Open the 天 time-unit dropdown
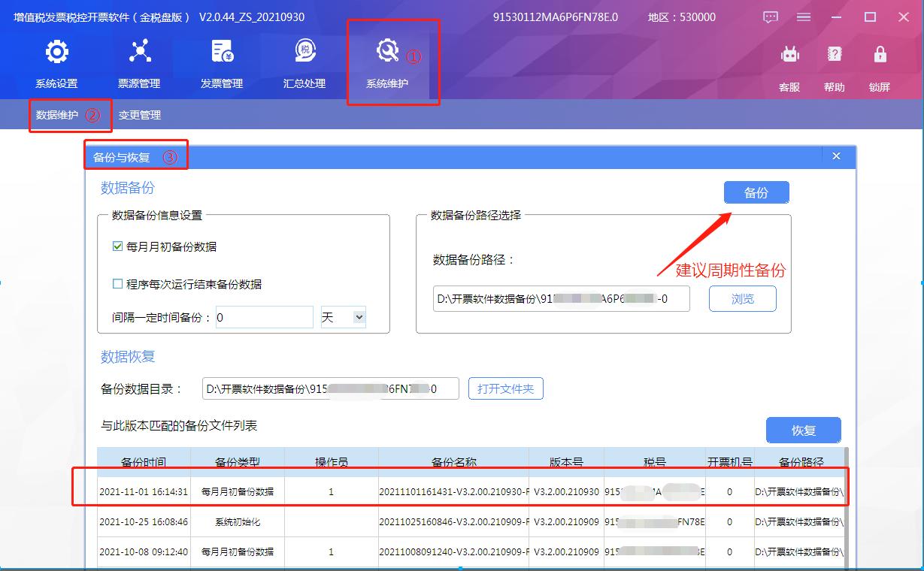 pyautogui.click(x=343, y=317)
